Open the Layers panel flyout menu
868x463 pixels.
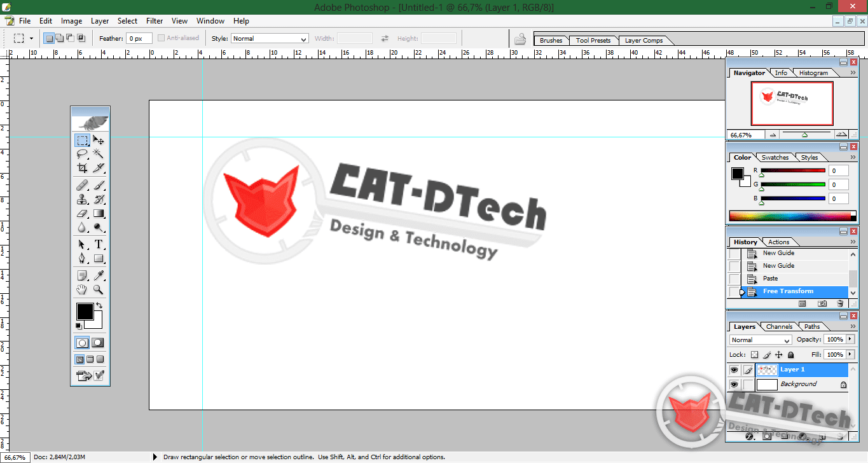[853, 327]
